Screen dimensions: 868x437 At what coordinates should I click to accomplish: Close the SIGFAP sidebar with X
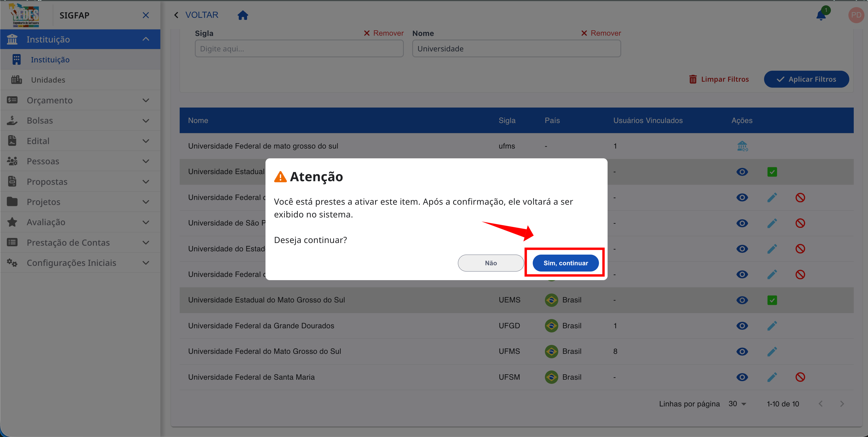[146, 15]
